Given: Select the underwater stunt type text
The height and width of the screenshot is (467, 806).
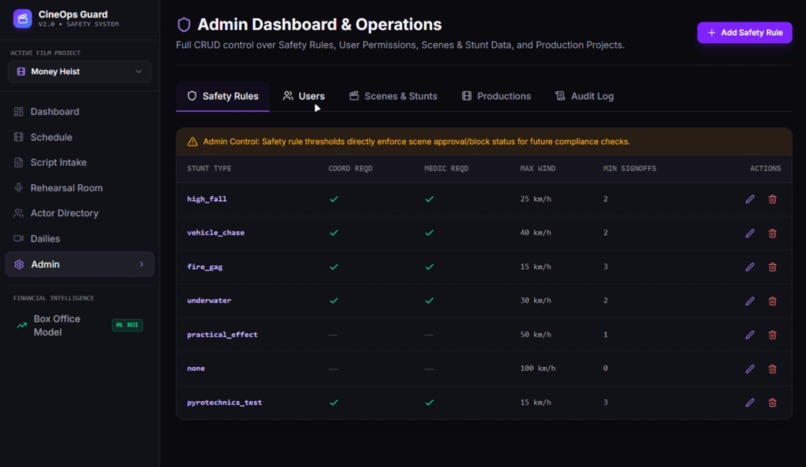Looking at the screenshot, I should tap(209, 301).
